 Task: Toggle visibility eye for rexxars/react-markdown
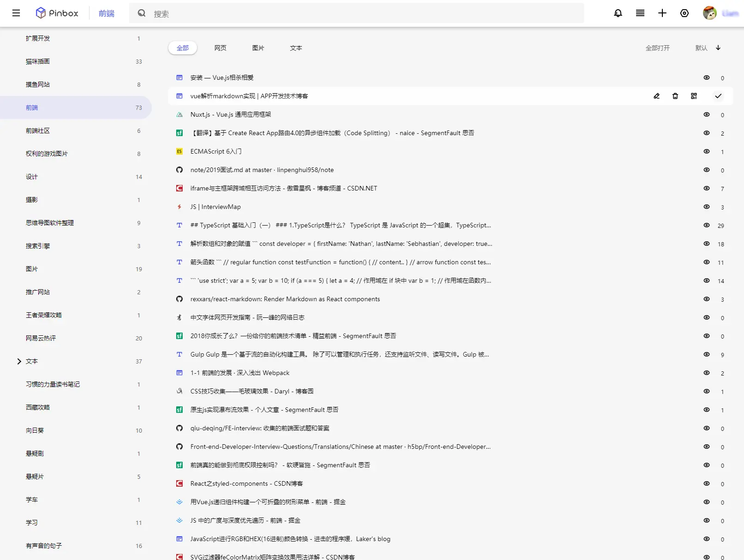(707, 299)
